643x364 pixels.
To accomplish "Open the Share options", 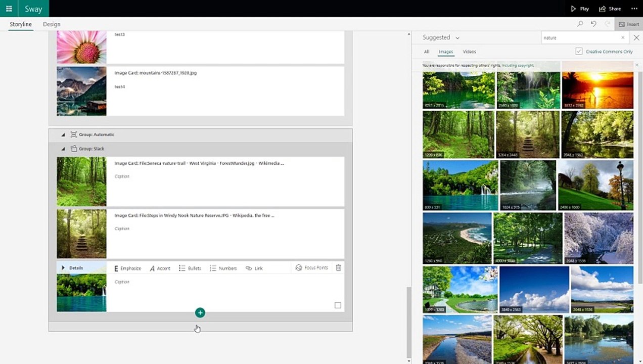I will tap(610, 9).
